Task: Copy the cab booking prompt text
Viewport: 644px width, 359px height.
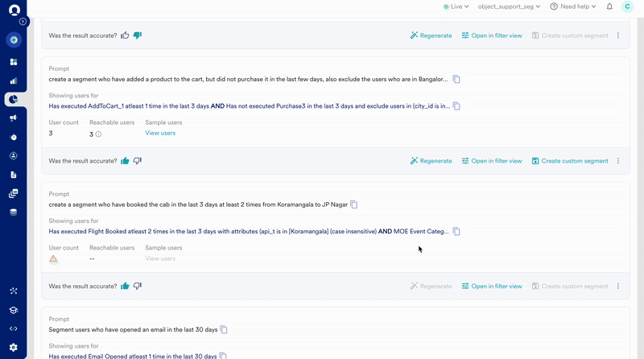Action: [x=353, y=204]
